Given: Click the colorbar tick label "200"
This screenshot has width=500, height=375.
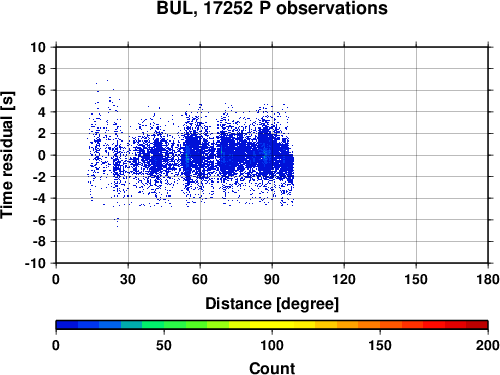Looking at the screenshot, I should [x=487, y=345].
